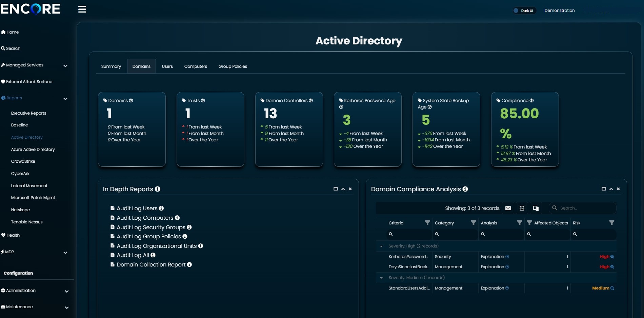Screen dimensions: 644x318
Task: Maximize the Domain Compliance Analysis panel
Action: 603,189
